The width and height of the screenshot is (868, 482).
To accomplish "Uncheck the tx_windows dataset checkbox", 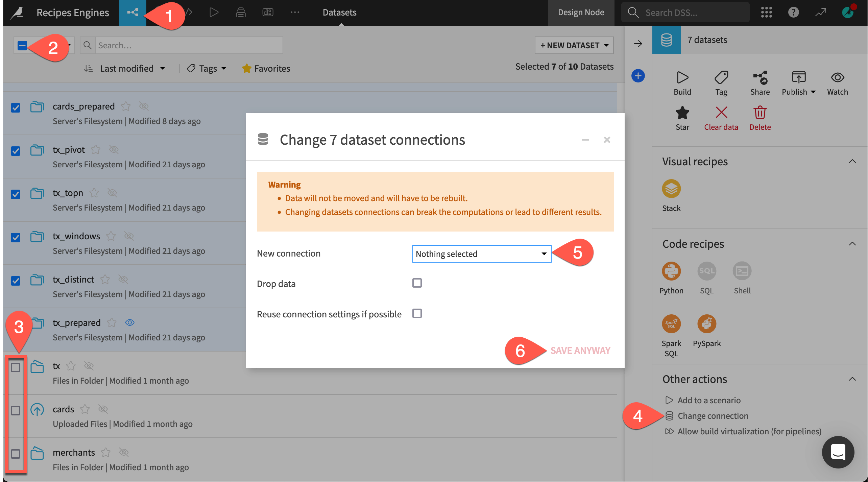I will click(x=16, y=238).
